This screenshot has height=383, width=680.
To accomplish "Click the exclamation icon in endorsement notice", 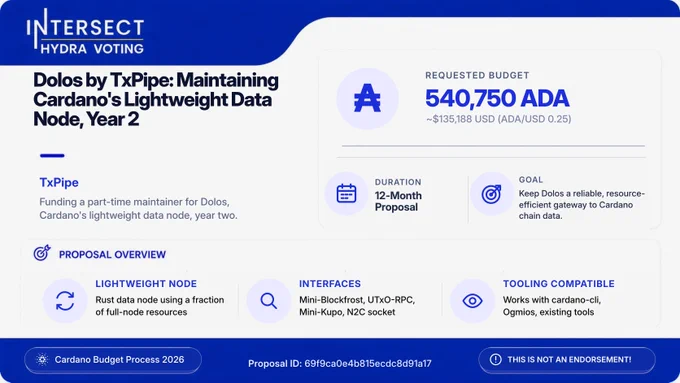I will click(x=495, y=360).
